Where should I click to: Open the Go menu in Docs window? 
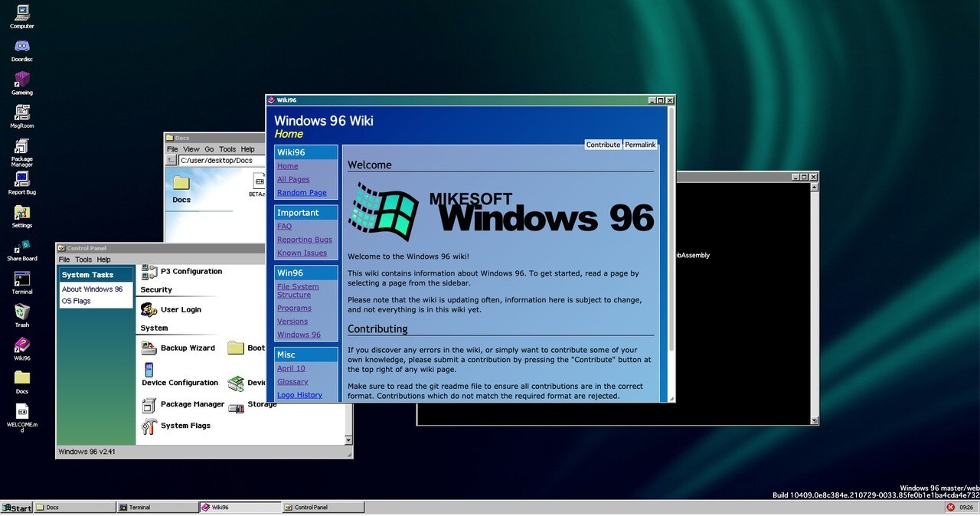coord(209,149)
